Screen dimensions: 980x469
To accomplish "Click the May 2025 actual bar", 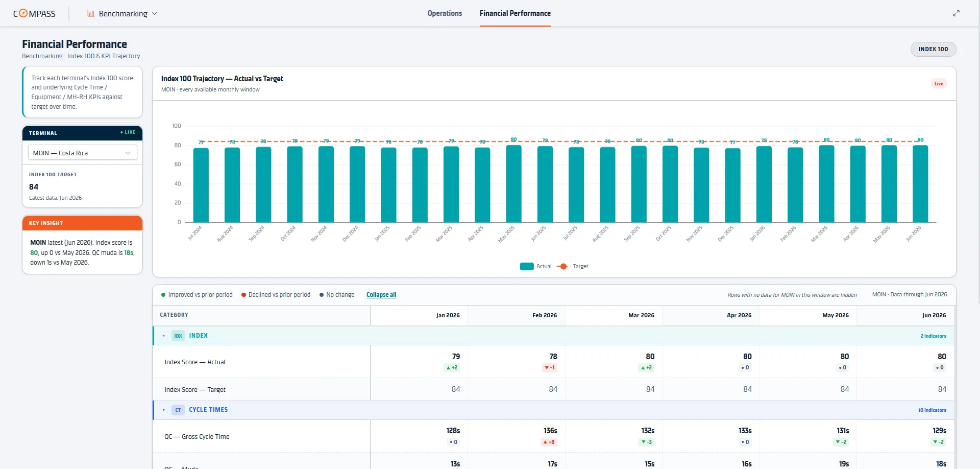I will (513, 184).
